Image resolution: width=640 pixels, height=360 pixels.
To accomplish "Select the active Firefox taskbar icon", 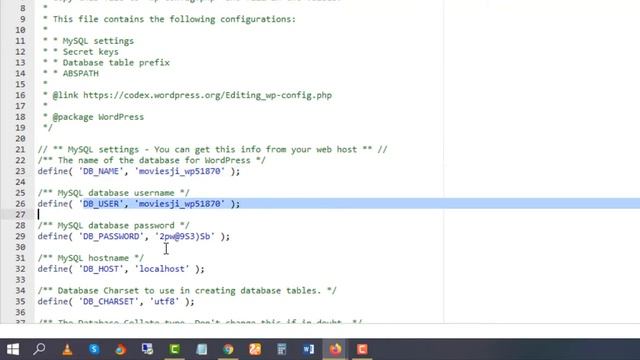I will (x=335, y=349).
